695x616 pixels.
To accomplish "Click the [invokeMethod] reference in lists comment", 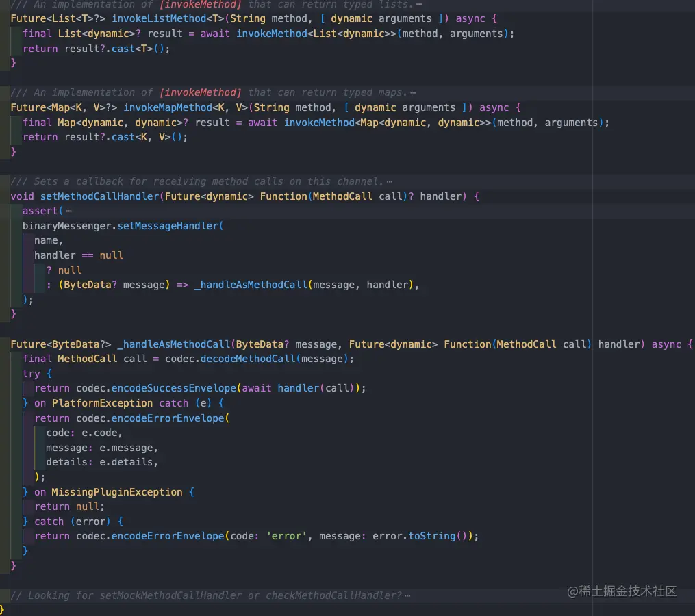I will point(201,4).
